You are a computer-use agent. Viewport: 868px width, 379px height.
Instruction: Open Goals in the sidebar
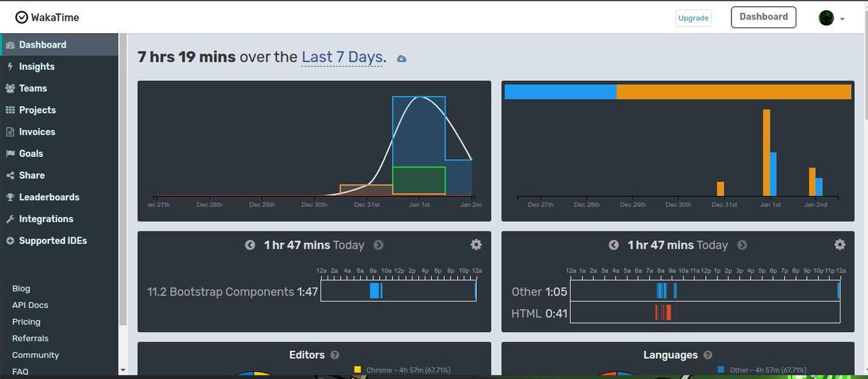pyautogui.click(x=59, y=153)
